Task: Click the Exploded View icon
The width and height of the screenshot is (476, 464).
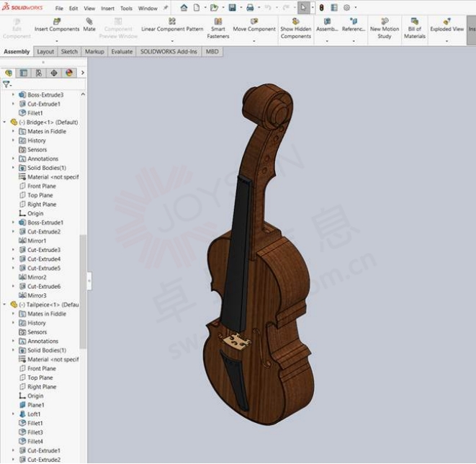Action: tap(446, 22)
